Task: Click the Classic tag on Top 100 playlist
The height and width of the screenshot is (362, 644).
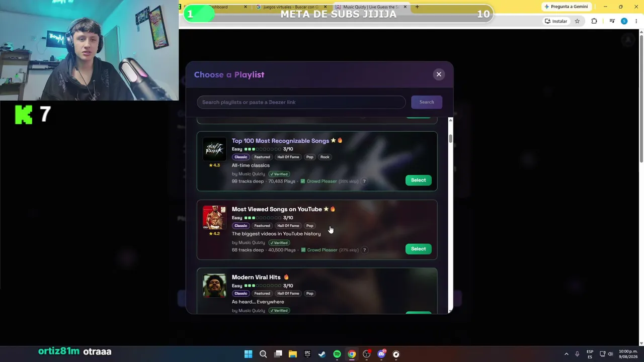Action: click(x=241, y=157)
